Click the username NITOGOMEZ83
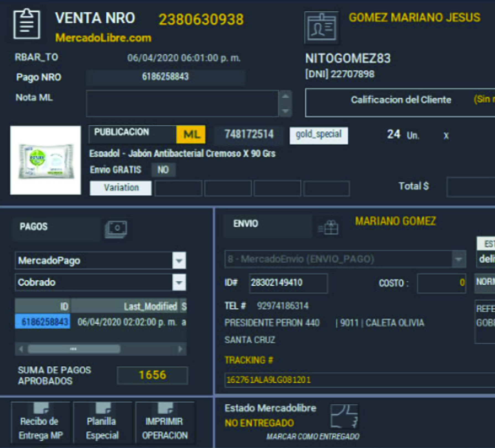Image resolution: width=495 pixels, height=448 pixels. [x=348, y=58]
